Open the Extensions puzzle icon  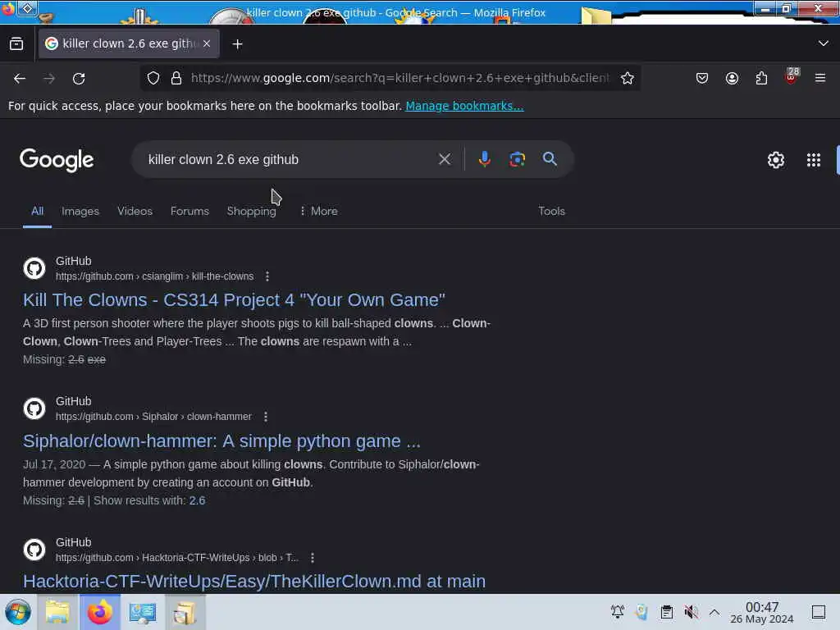[x=761, y=78]
